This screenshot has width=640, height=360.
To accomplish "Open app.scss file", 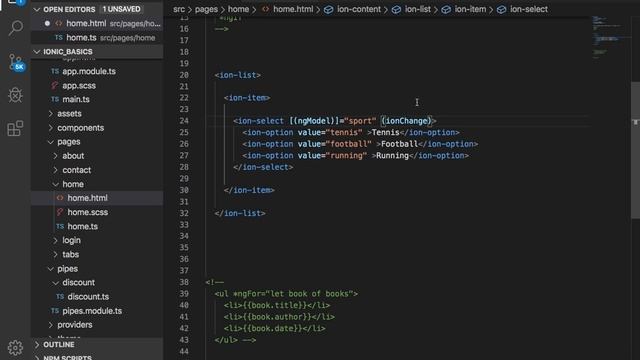I will [79, 86].
